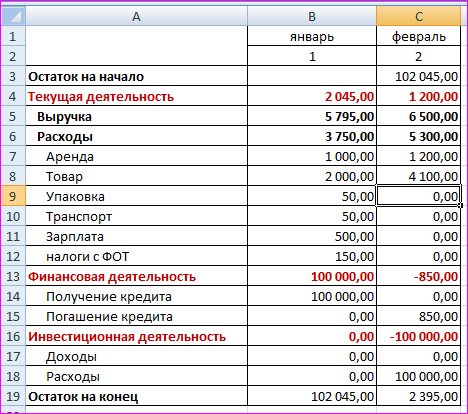This screenshot has width=468, height=414.
Task: Select row 16 header
Action: (13, 336)
